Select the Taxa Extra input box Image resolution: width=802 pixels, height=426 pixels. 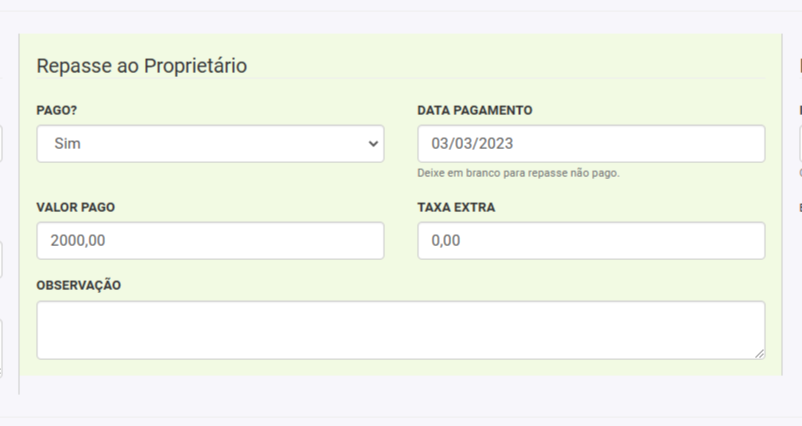click(x=590, y=241)
